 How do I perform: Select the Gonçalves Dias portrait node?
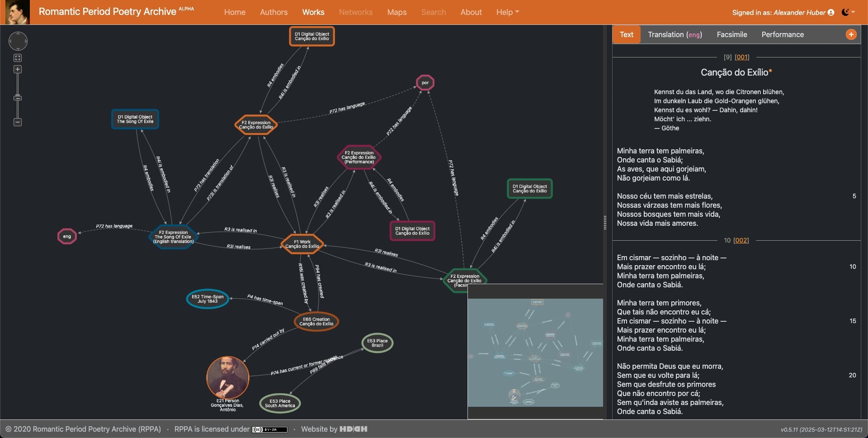coord(227,377)
